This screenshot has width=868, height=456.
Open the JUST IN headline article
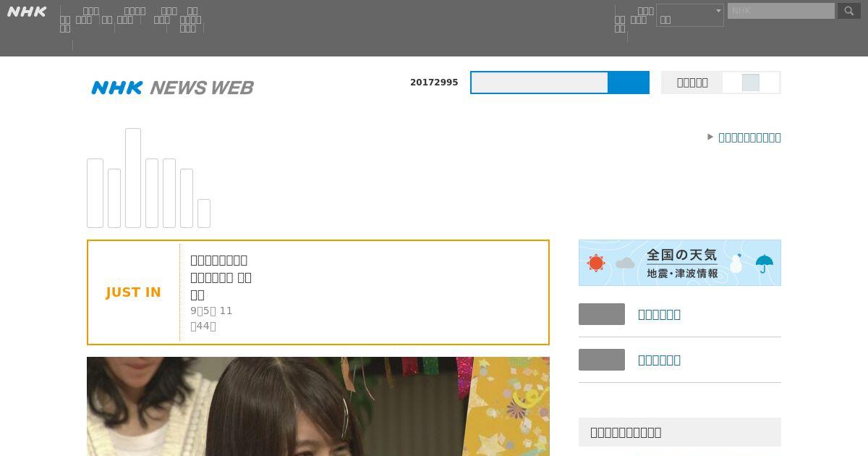[221, 277]
